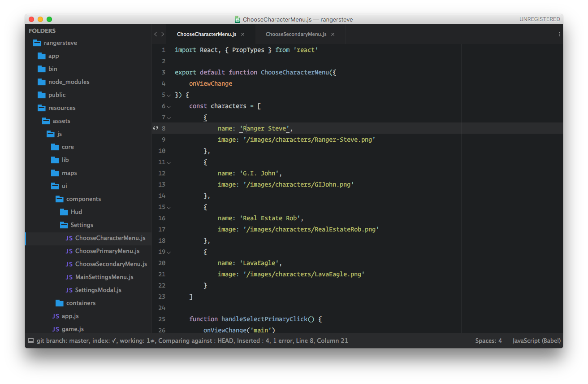This screenshot has width=588, height=384.
Task: Open MainSettingsMenu.js in the sidebar
Action: [104, 277]
